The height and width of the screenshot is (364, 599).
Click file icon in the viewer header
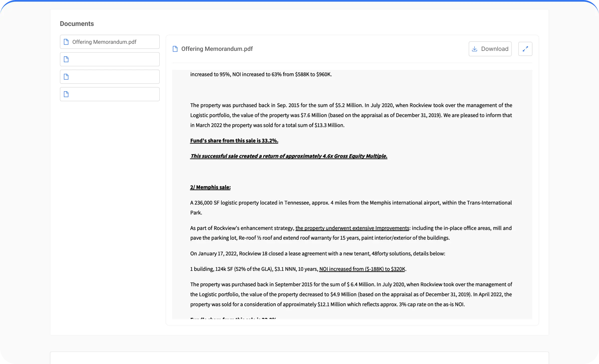click(x=175, y=49)
